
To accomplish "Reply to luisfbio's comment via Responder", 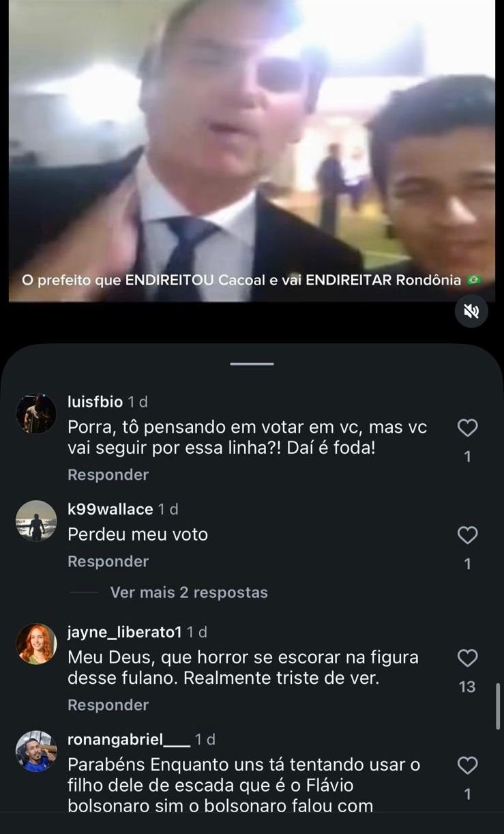I will click(108, 474).
